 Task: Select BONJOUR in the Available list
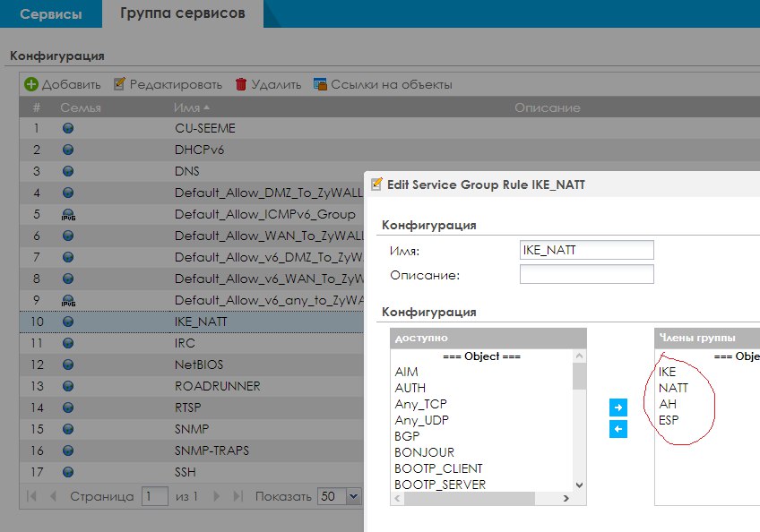425,452
